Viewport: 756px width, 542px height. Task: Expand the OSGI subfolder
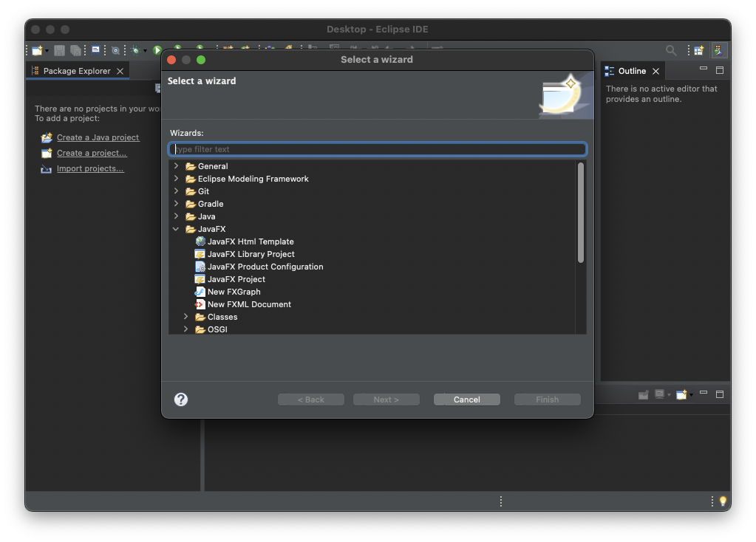tap(185, 329)
